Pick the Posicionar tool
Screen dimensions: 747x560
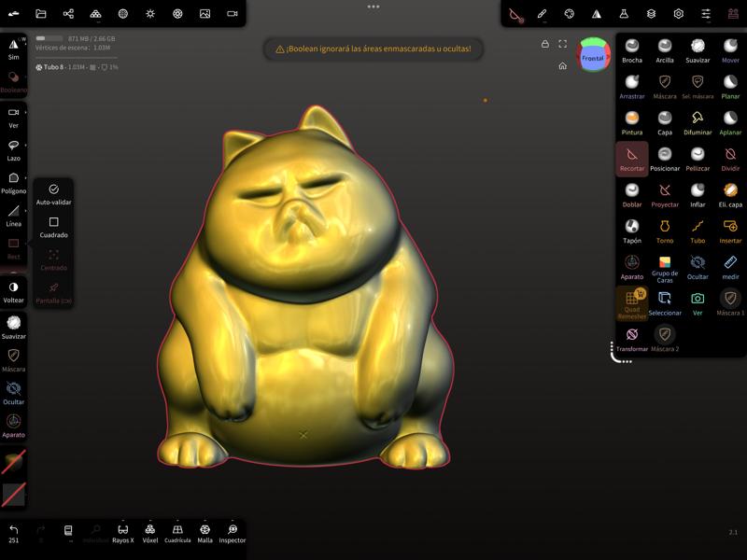click(665, 160)
